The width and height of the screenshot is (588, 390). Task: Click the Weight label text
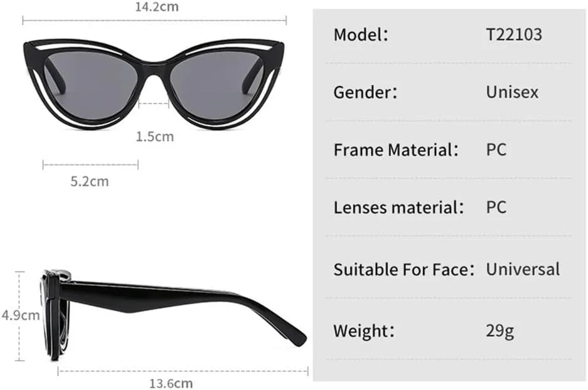click(x=364, y=331)
